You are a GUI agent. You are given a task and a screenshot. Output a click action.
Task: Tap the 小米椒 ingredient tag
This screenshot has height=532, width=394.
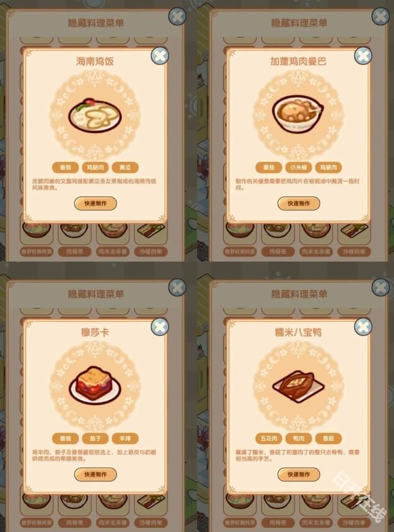pos(299,167)
